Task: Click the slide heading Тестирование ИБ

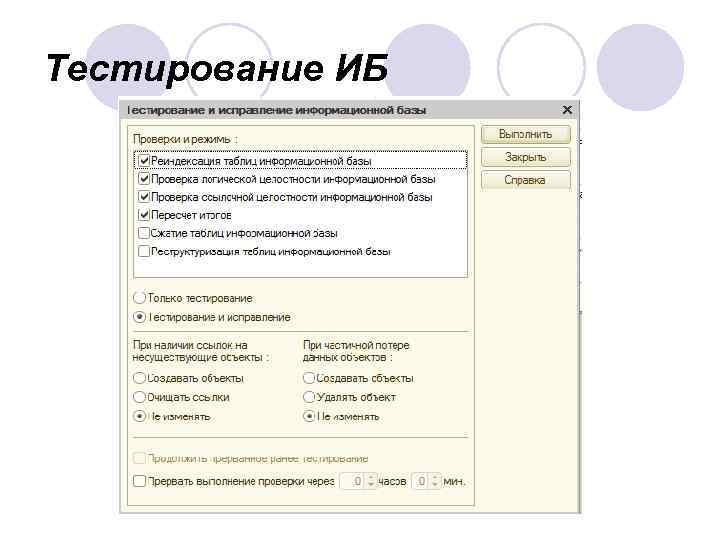Action: coord(217,68)
